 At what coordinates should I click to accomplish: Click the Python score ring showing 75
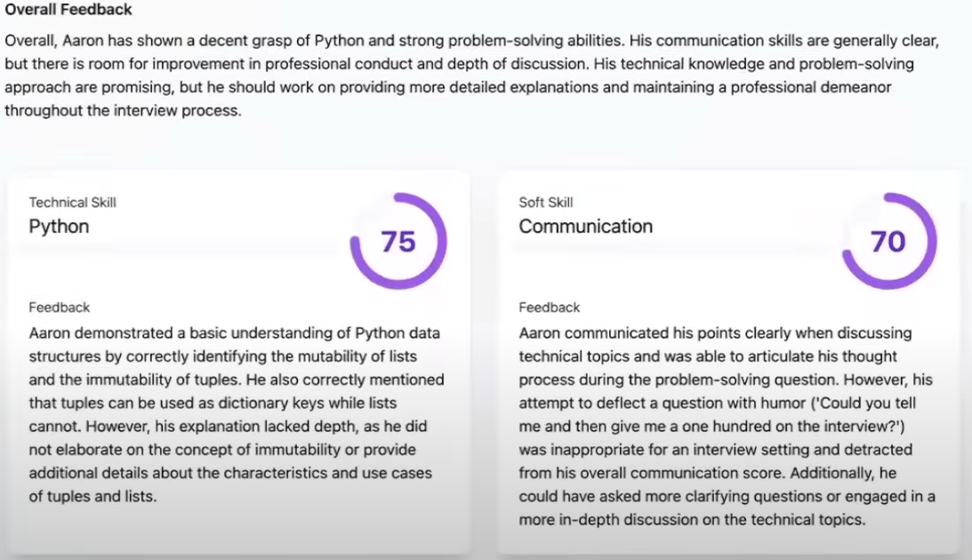coord(398,241)
